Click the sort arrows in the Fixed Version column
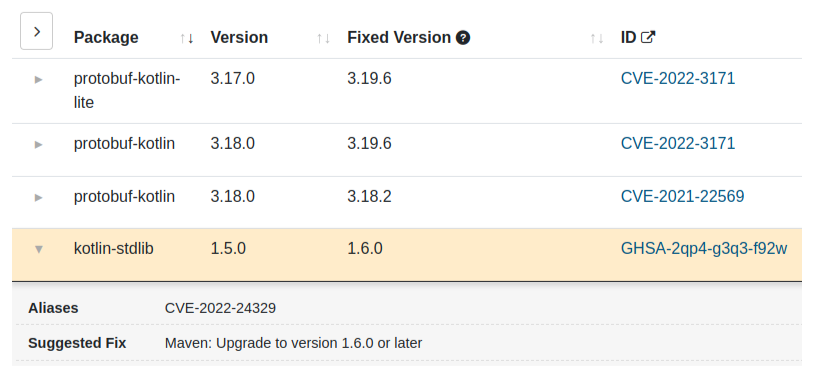The width and height of the screenshot is (815, 384). [597, 38]
